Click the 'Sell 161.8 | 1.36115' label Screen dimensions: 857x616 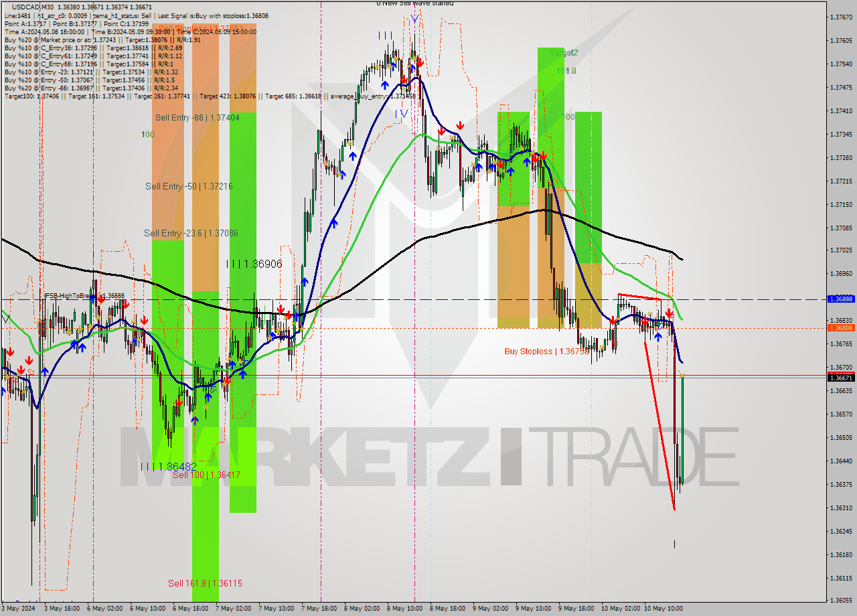(x=205, y=583)
